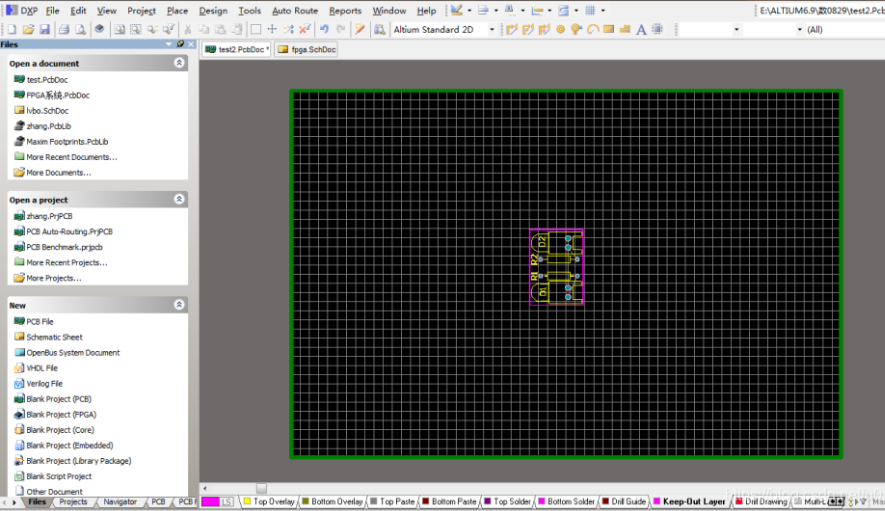Switch to test2.PcbDoc document tab
The height and width of the screenshot is (511, 885).
237,50
